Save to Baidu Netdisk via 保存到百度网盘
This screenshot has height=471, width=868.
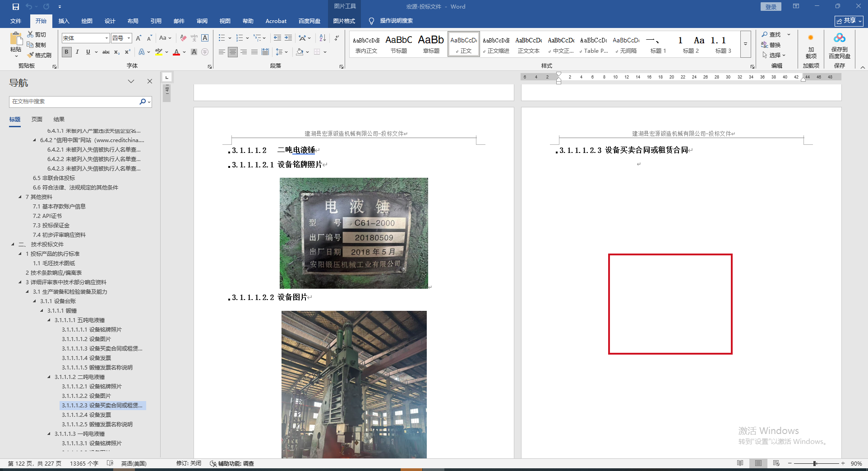click(839, 45)
